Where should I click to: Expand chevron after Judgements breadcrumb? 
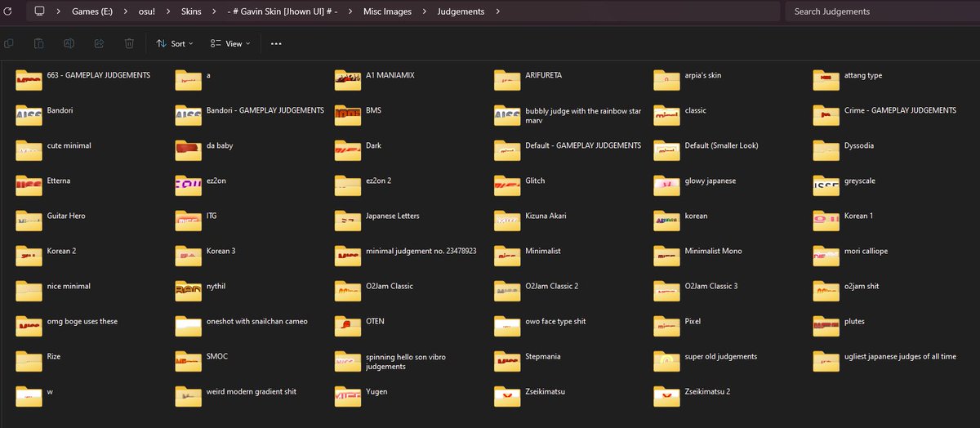tap(497, 11)
